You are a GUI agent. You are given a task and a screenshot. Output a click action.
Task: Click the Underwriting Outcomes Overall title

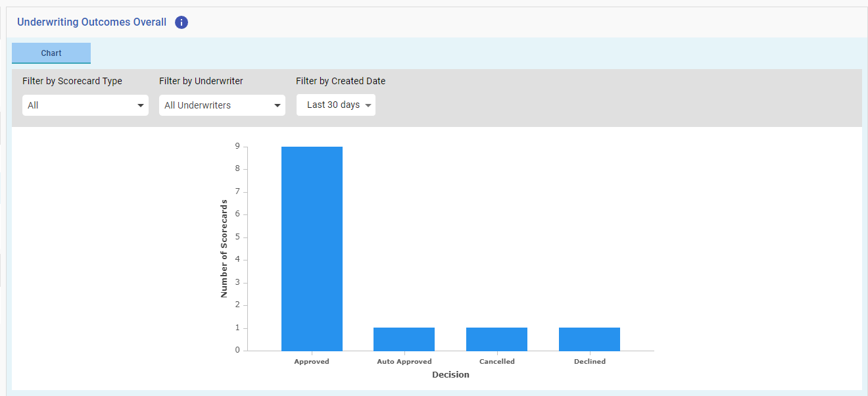click(92, 22)
